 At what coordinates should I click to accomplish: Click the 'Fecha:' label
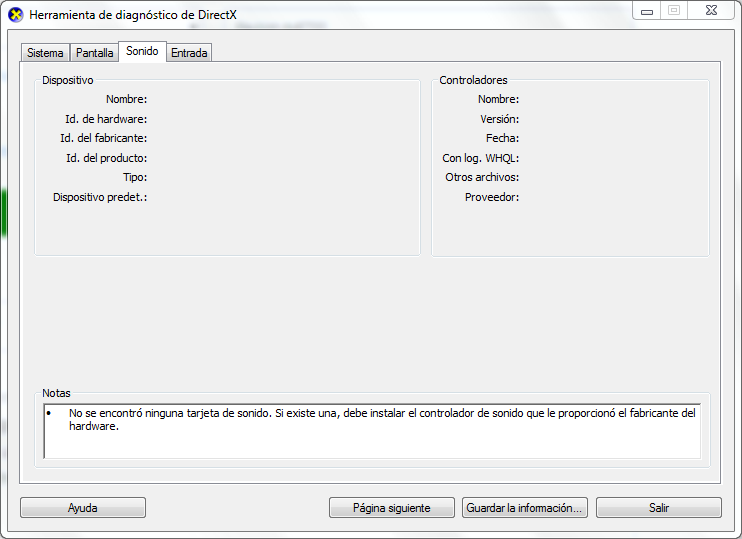tap(503, 138)
